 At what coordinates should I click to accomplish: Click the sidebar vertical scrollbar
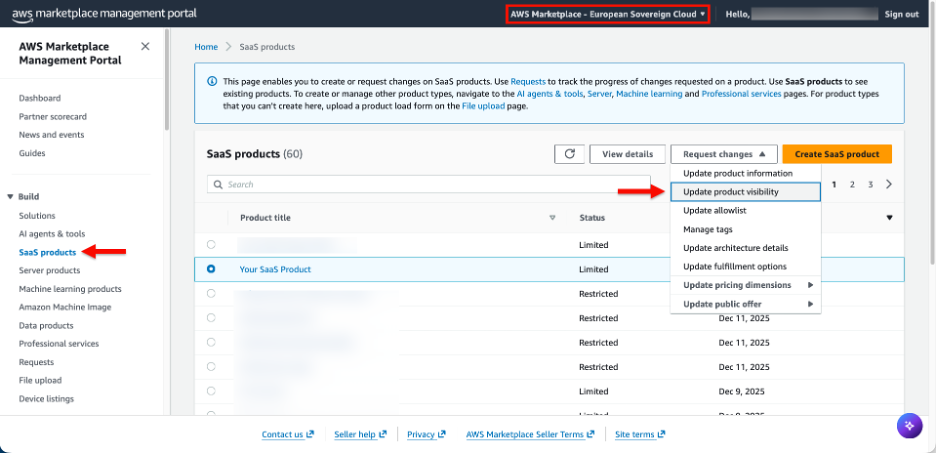pyautogui.click(x=167, y=81)
